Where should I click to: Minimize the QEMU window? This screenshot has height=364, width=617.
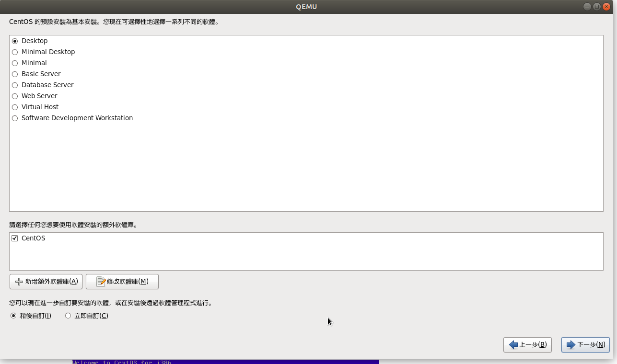pyautogui.click(x=587, y=7)
